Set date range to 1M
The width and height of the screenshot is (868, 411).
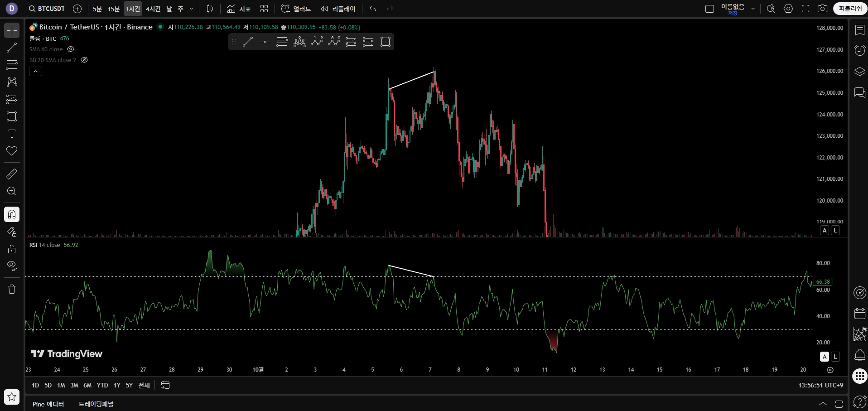click(61, 385)
